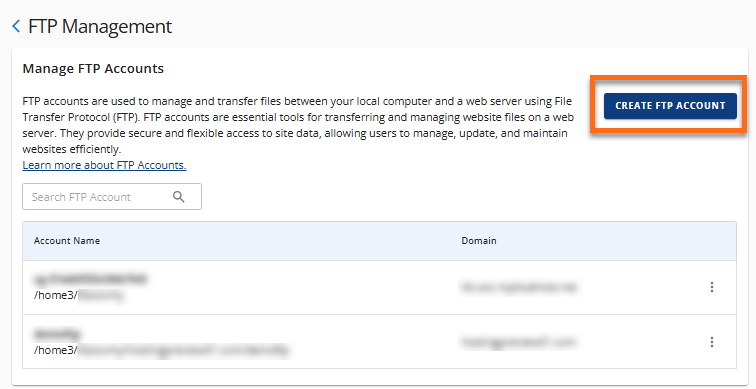
Task: Click the blurred domain in the second row
Action: pyautogui.click(x=518, y=342)
